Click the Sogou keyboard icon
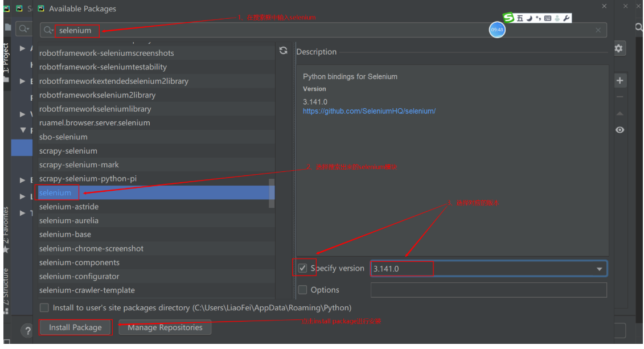This screenshot has height=349, width=644. coord(547,18)
